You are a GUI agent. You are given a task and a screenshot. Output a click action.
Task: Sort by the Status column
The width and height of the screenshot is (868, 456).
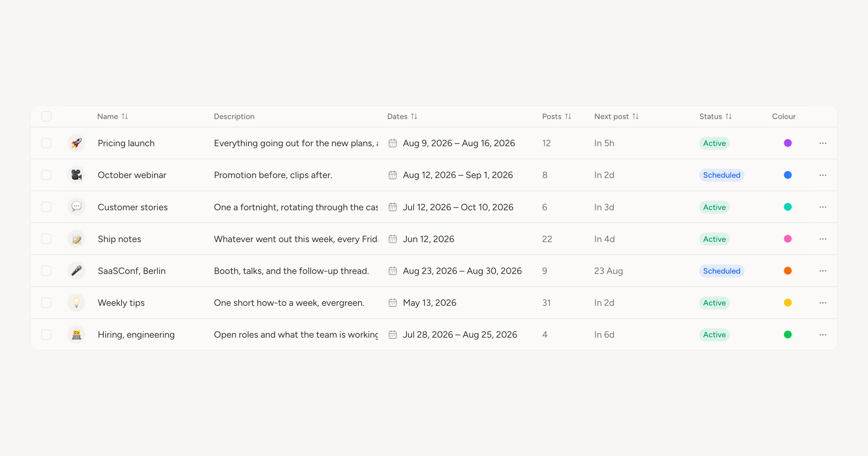pos(715,116)
